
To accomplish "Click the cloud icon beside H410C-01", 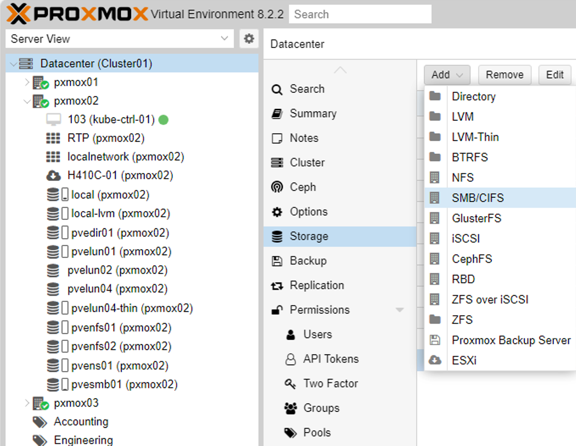I will coord(53,176).
